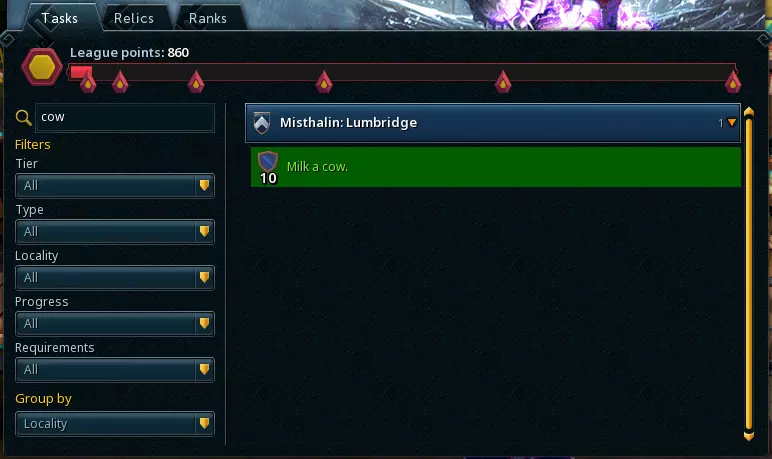Image resolution: width=772 pixels, height=459 pixels.
Task: Click the blue shield icon beside Milk a cow
Action: tap(268, 162)
